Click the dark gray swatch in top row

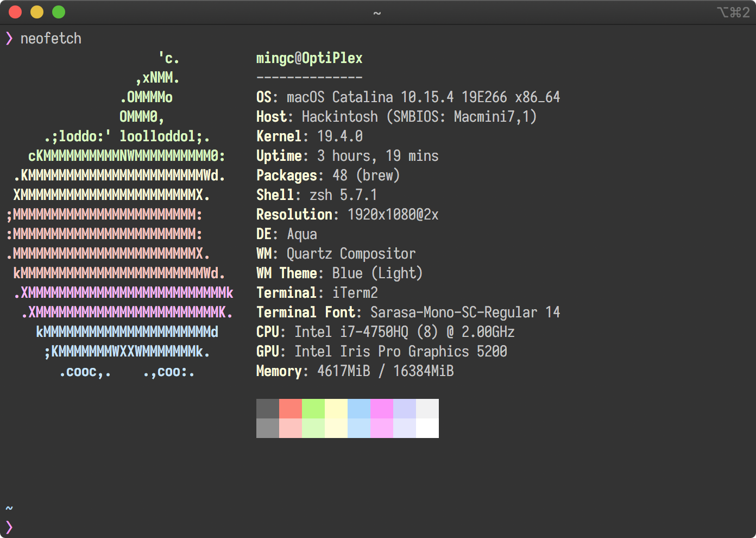click(268, 409)
